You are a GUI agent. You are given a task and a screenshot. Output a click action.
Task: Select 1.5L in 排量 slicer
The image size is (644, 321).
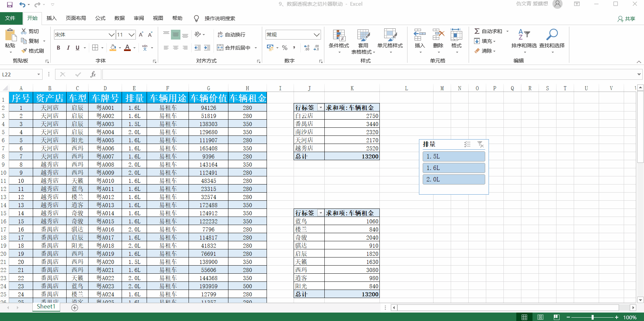tap(454, 156)
